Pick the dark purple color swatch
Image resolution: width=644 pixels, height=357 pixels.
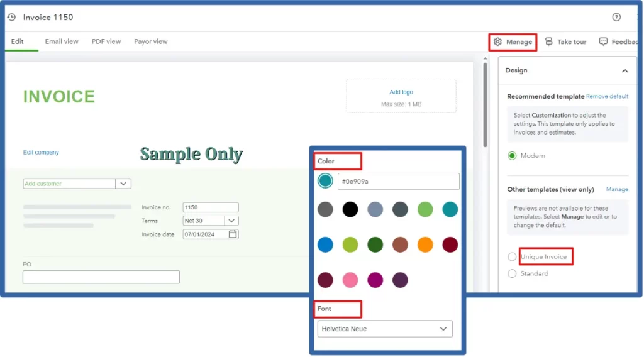[x=400, y=280]
